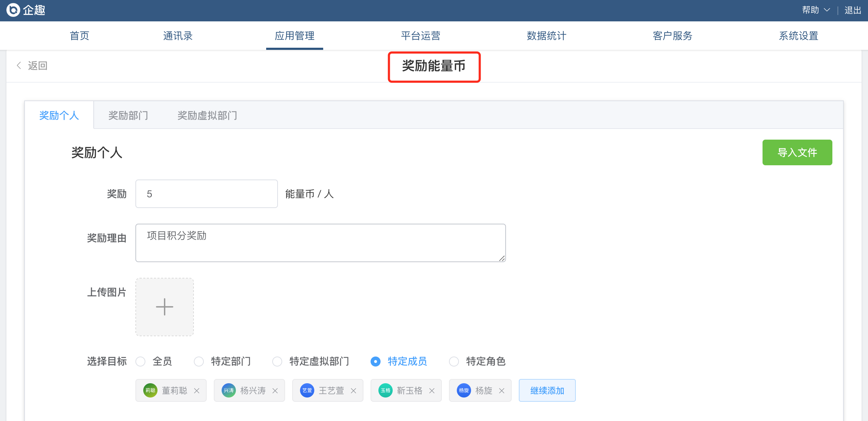Remove 杨兴涛 tag with its X
Image resolution: width=868 pixels, height=421 pixels.
(x=275, y=391)
